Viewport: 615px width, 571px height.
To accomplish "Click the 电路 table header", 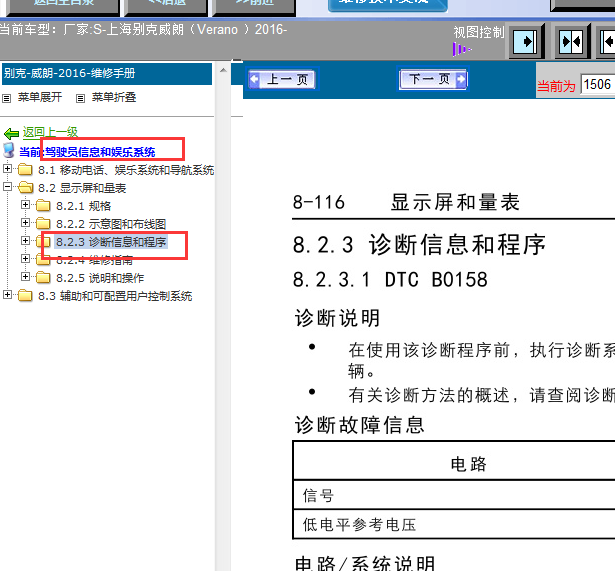I will coord(468,464).
